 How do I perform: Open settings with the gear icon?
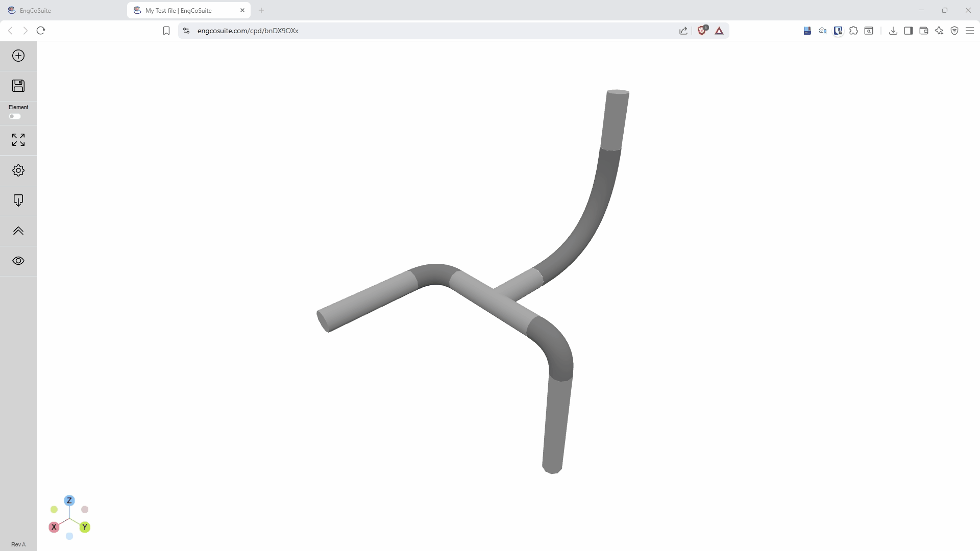18,170
